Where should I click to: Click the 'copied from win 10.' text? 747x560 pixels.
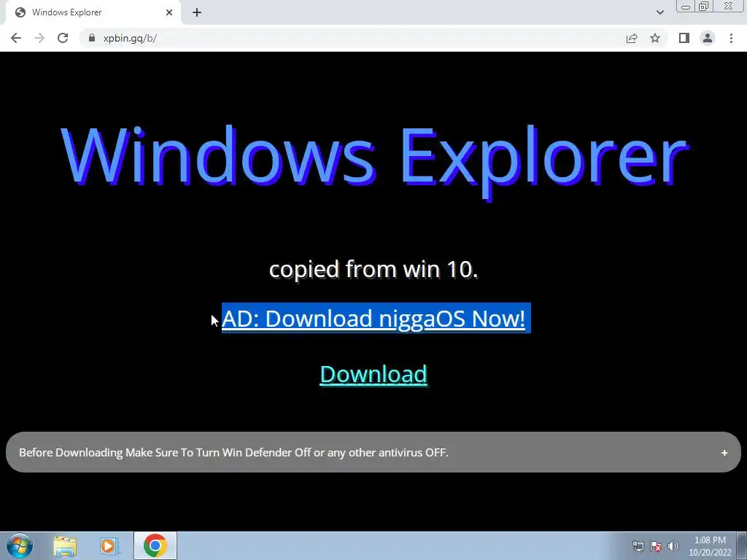373,270
